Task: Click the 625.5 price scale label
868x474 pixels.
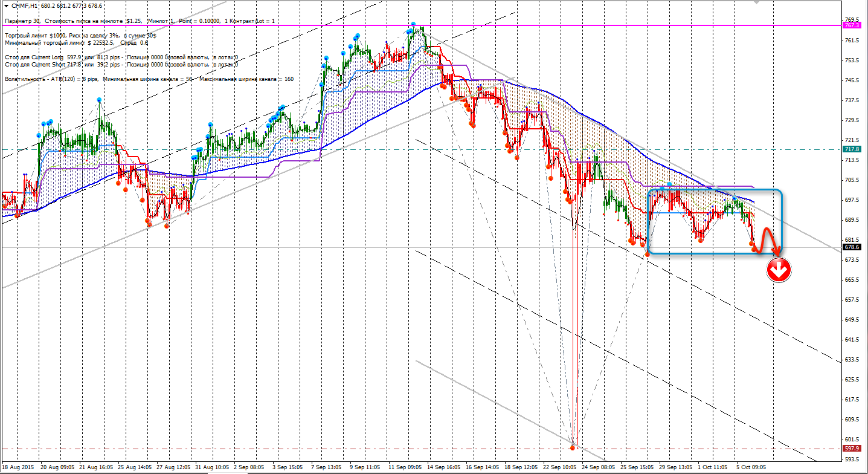Action: pos(852,380)
